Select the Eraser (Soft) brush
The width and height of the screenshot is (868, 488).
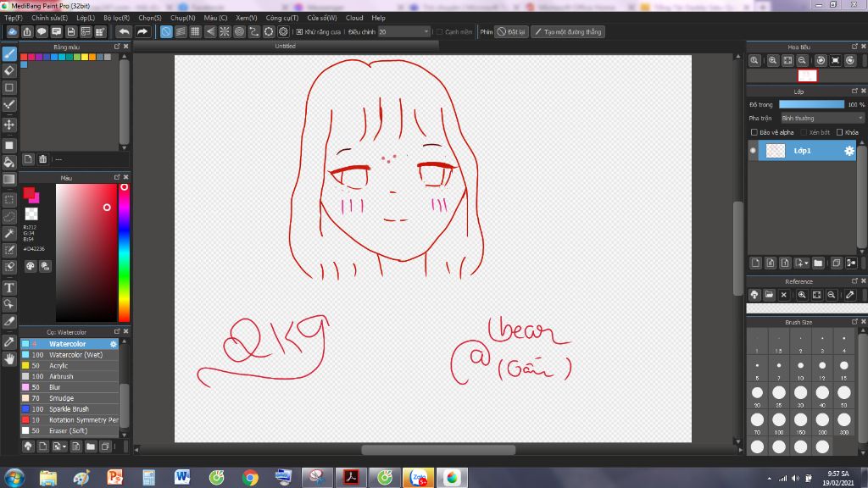(70, 430)
